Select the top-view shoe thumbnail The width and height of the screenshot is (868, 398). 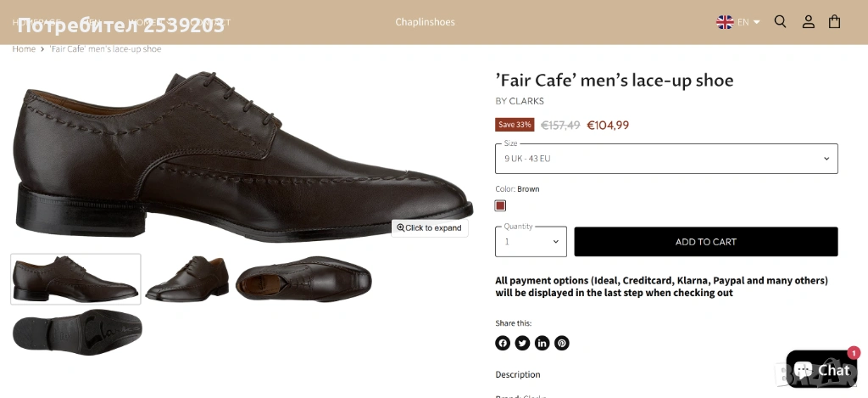[303, 278]
